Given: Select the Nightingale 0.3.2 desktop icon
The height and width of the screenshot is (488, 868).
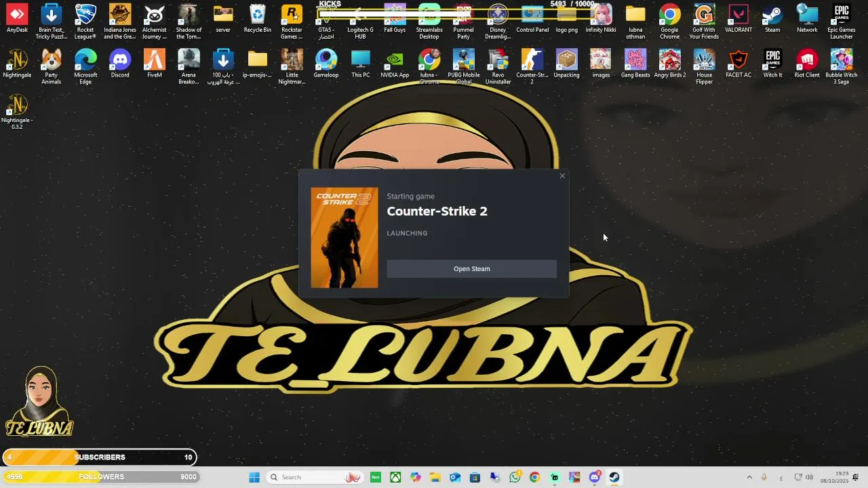Looking at the screenshot, I should coord(17,112).
